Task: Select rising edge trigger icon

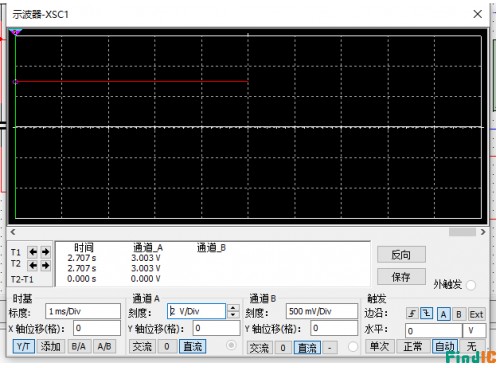Action: click(412, 314)
